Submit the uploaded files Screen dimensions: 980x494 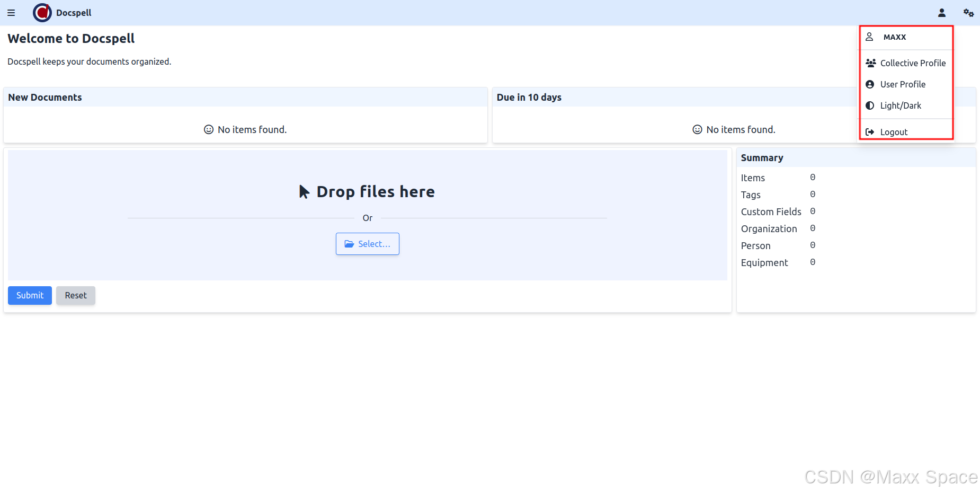(30, 295)
